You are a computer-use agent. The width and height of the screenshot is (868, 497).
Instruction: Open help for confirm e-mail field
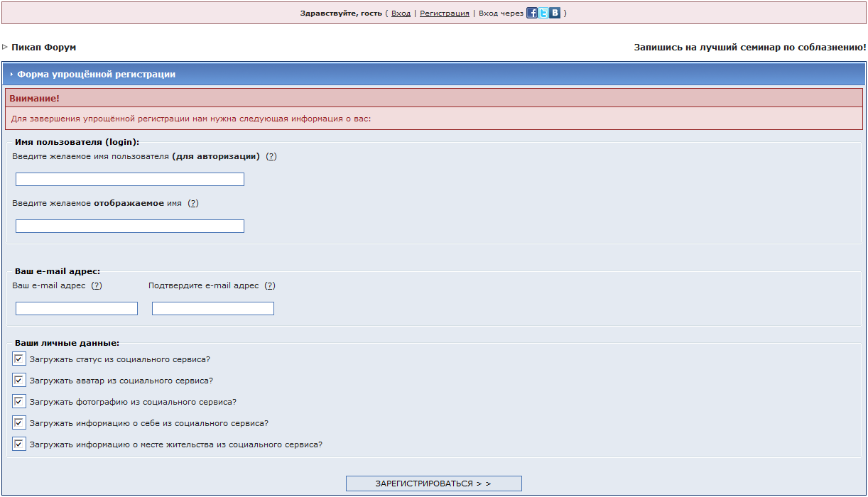[x=270, y=285]
